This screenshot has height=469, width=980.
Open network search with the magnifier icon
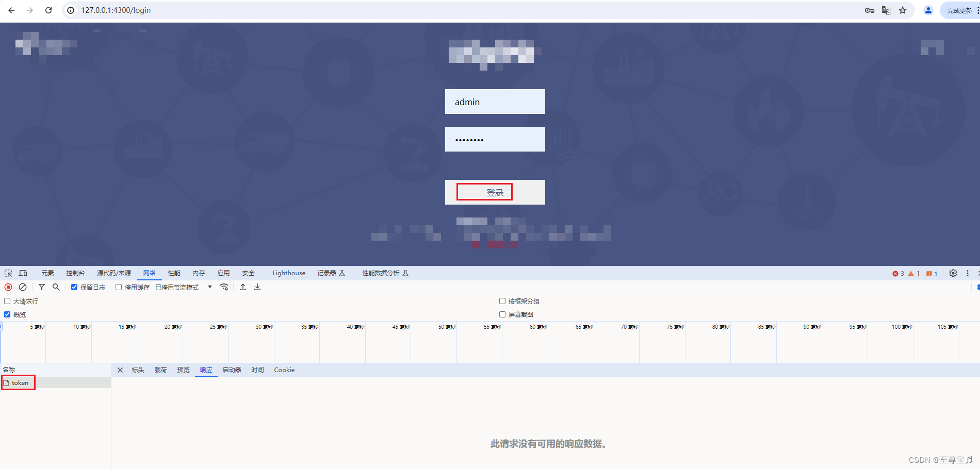pos(56,287)
